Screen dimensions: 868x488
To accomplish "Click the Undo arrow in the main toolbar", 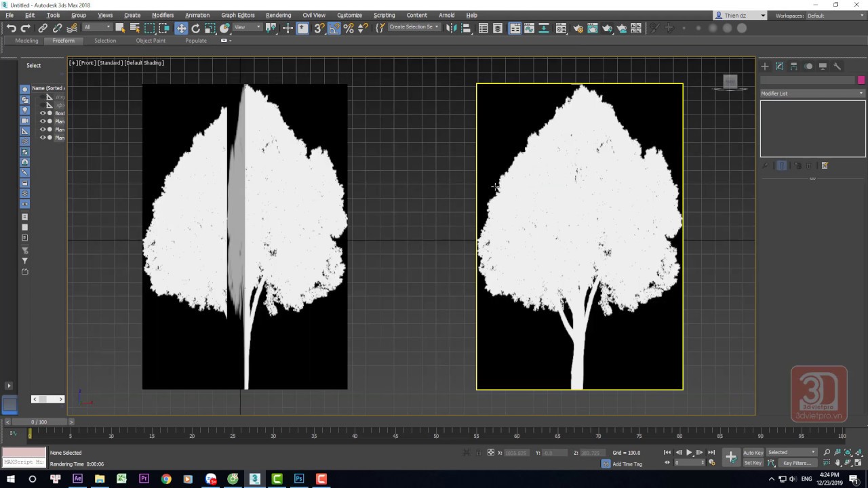I will click(x=12, y=28).
